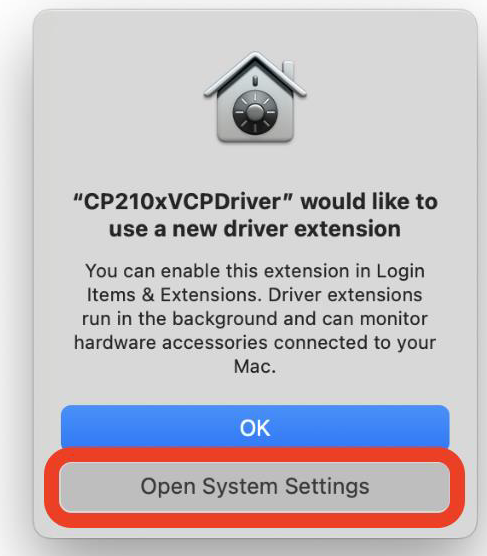487x556 pixels.
Task: Click the "hardware accessories" text
Action: point(171,343)
